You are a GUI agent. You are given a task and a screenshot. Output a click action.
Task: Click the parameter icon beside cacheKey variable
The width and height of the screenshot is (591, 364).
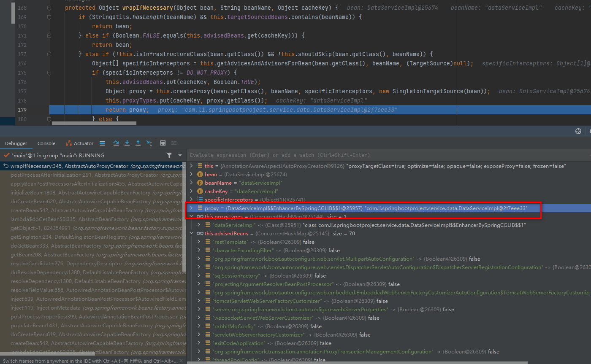(201, 191)
